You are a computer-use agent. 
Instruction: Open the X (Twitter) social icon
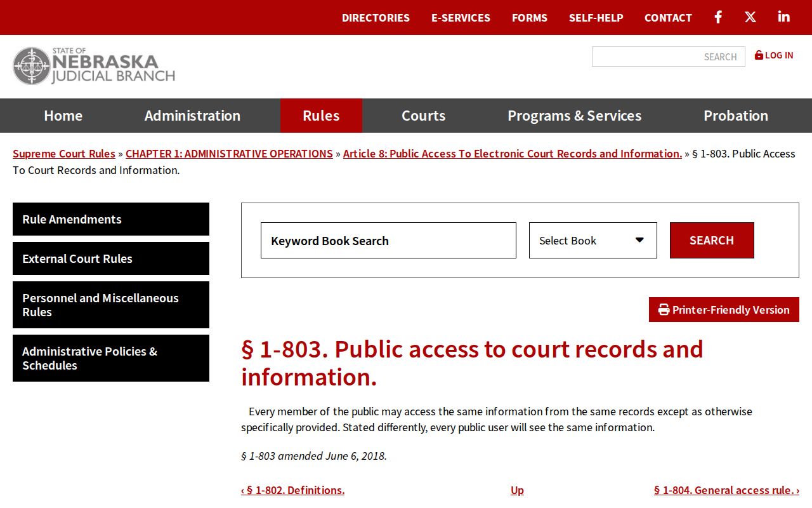(x=750, y=17)
